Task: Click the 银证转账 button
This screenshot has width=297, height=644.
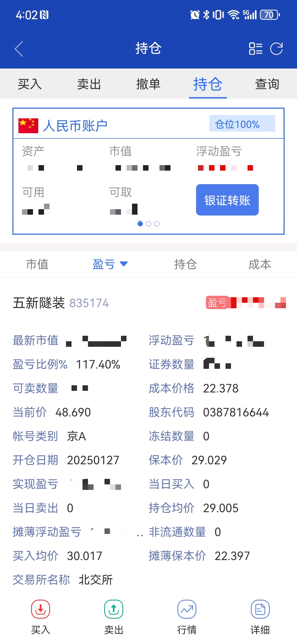Action: pyautogui.click(x=227, y=200)
